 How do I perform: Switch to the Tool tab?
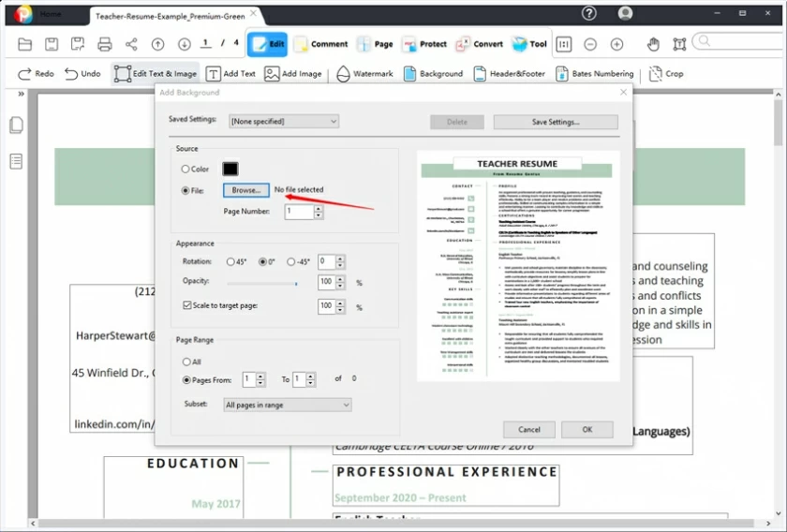(529, 44)
